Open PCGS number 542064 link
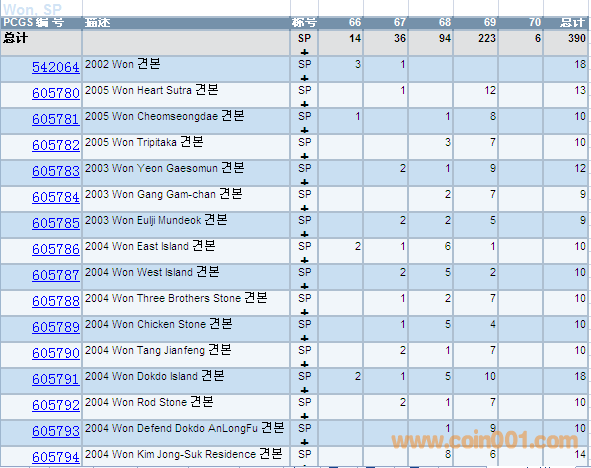This screenshot has width=591, height=468. (56, 67)
